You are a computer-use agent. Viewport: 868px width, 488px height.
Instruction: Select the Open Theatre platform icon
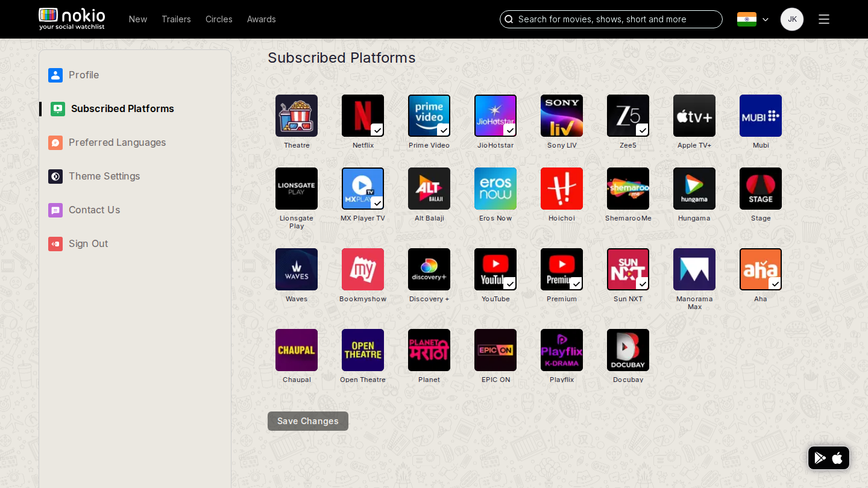(363, 350)
